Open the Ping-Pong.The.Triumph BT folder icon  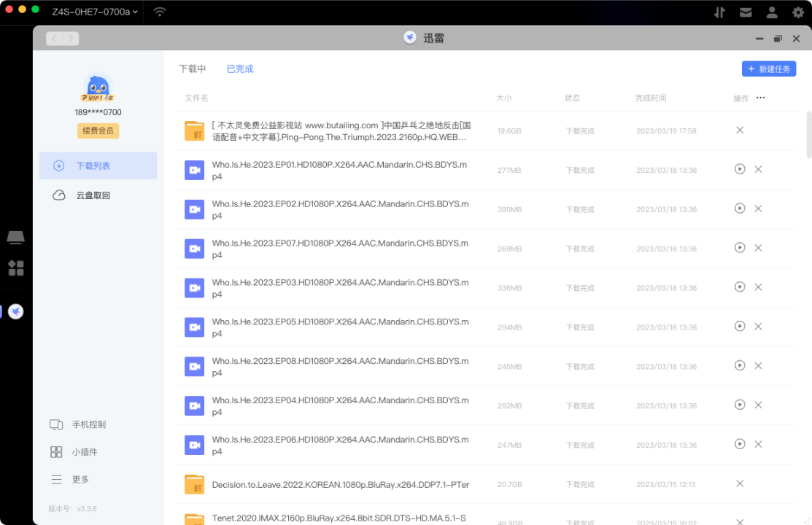194,131
